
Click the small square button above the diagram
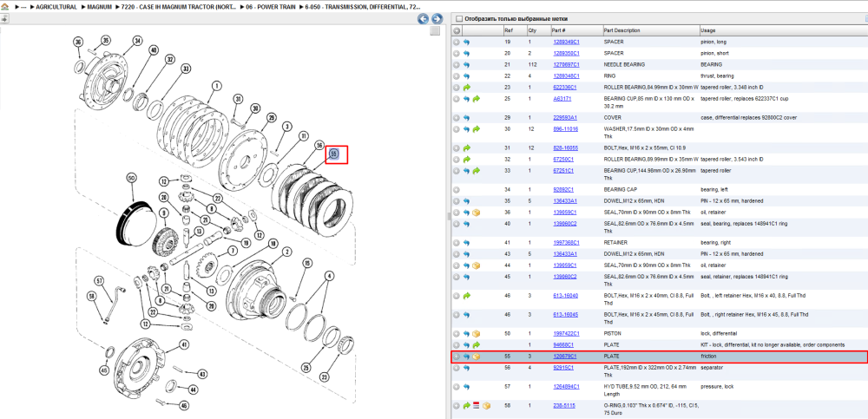coord(435,31)
